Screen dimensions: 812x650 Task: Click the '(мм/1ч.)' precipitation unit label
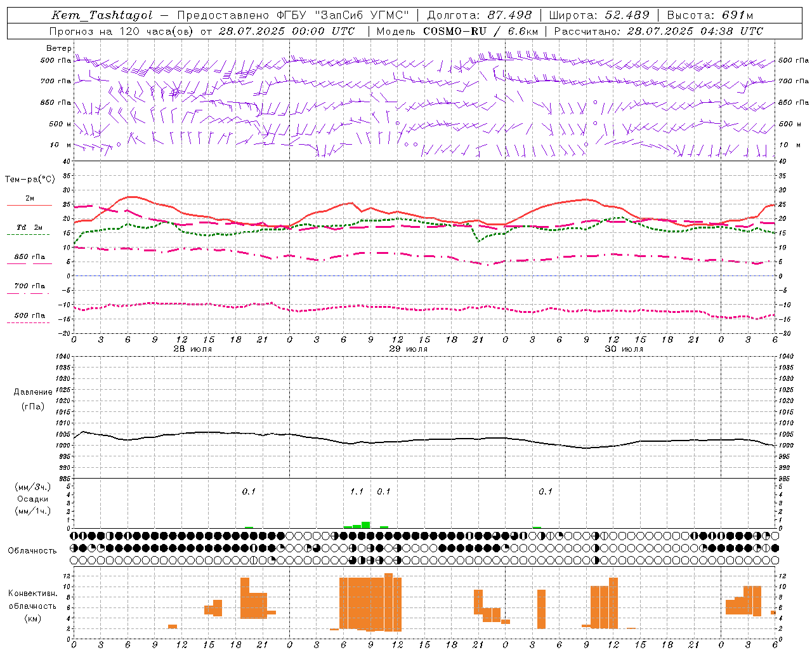33,511
